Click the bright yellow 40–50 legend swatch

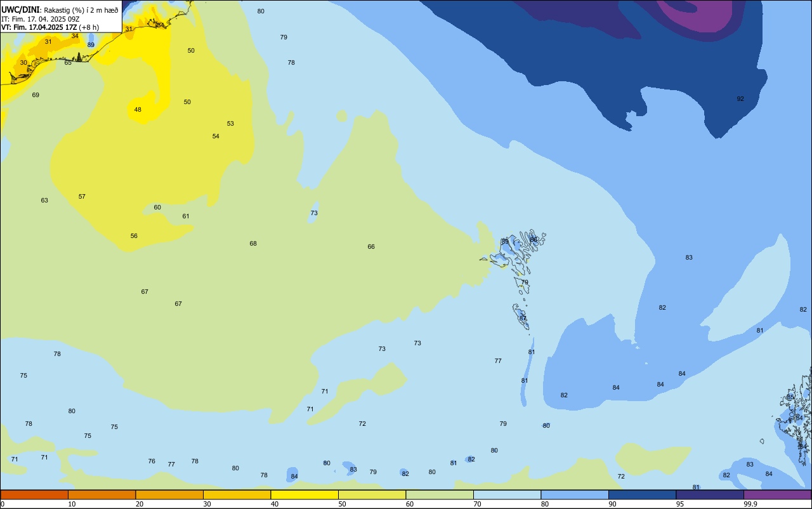tap(304, 494)
